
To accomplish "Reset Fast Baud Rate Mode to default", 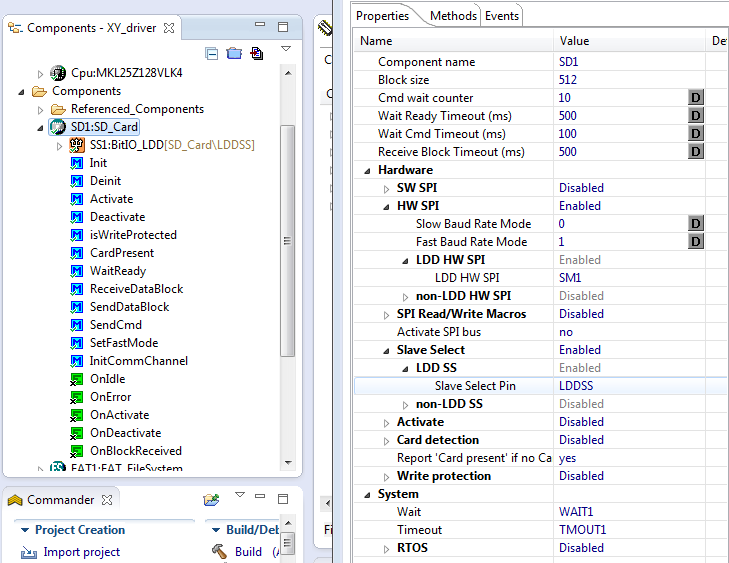I will (x=696, y=242).
